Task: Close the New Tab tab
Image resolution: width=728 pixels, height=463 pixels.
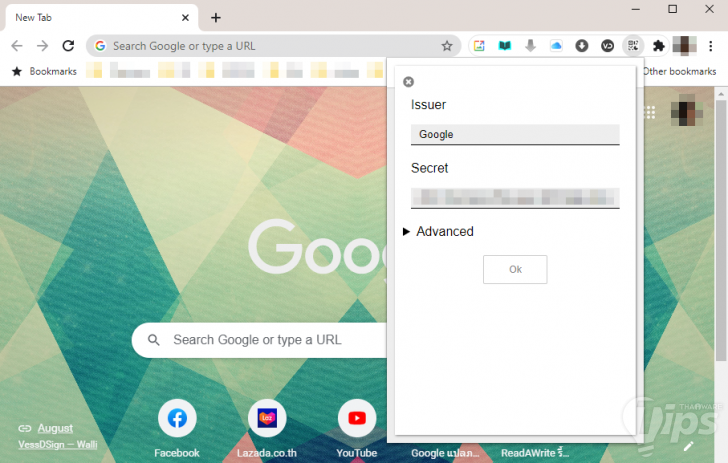Action: point(185,18)
